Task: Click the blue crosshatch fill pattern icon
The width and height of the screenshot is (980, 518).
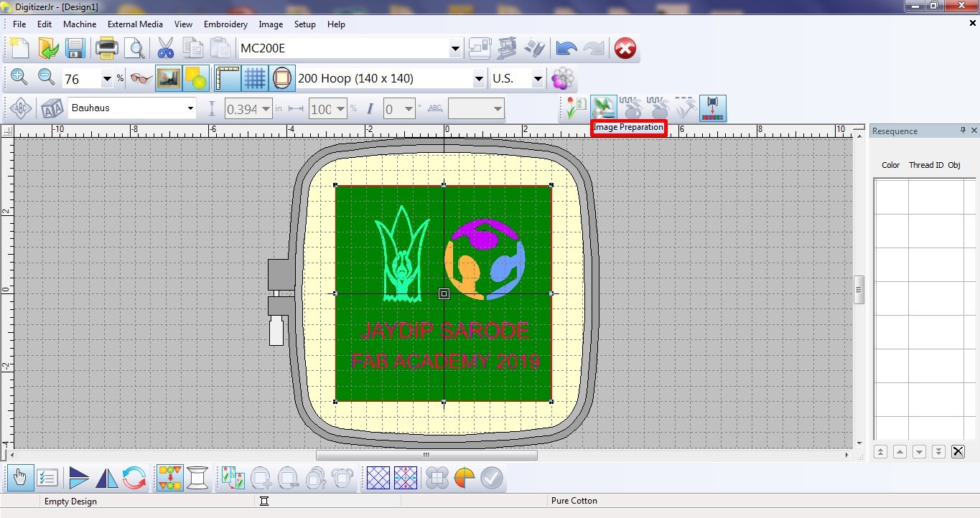Action: 378,478
